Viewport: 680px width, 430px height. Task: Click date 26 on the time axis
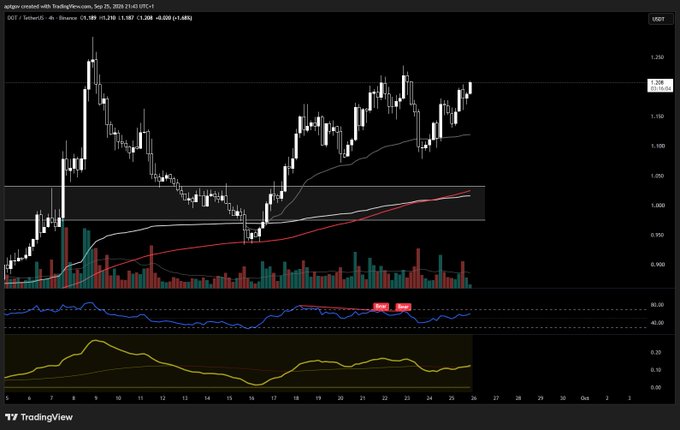[x=474, y=398]
